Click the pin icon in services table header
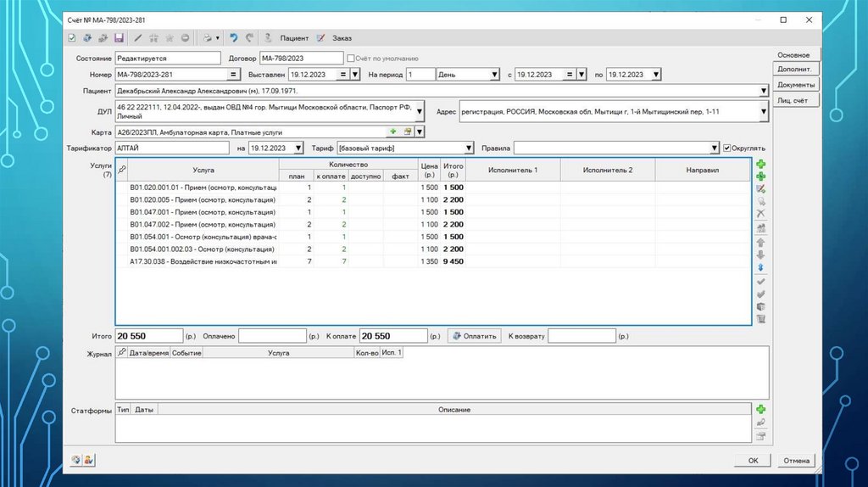Image resolution: width=868 pixels, height=487 pixels. (121, 170)
